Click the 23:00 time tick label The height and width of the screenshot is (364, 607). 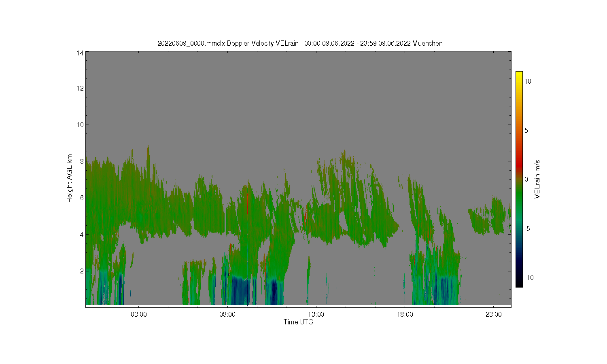[x=493, y=314]
